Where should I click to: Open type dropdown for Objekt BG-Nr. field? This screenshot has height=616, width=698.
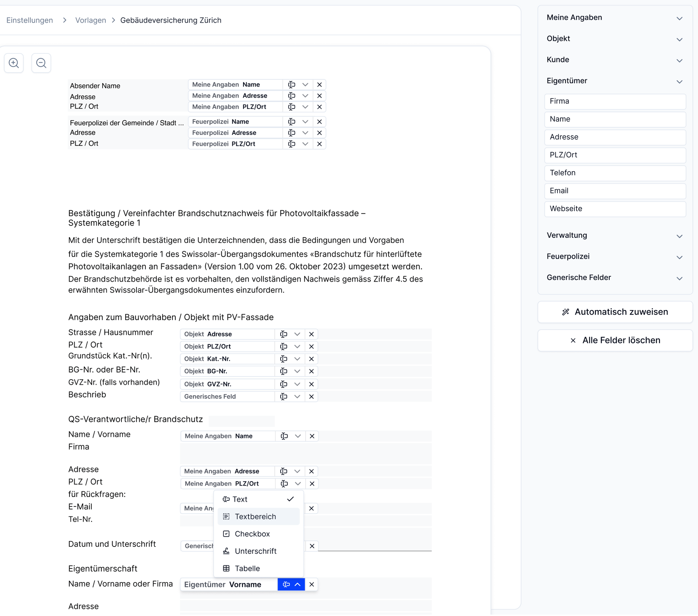(x=297, y=371)
